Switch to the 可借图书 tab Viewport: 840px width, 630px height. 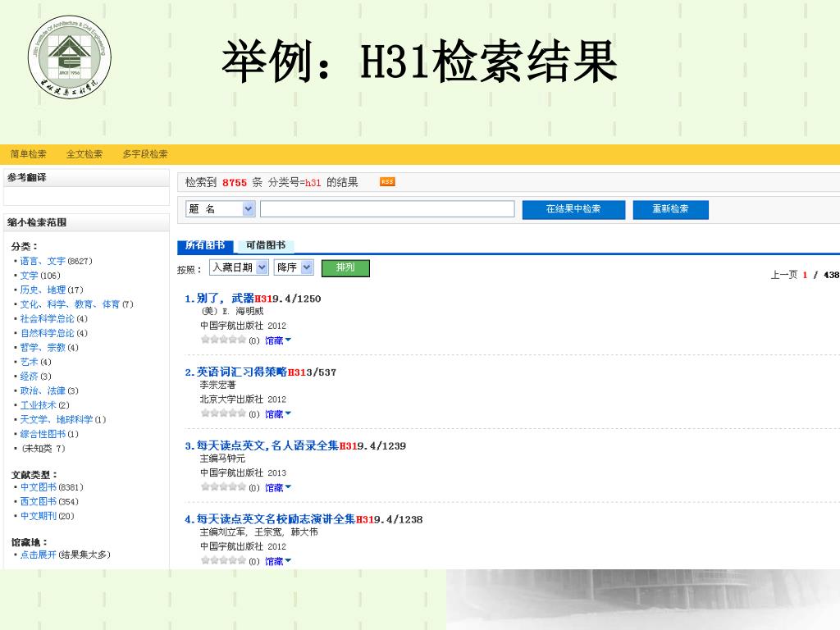click(266, 245)
